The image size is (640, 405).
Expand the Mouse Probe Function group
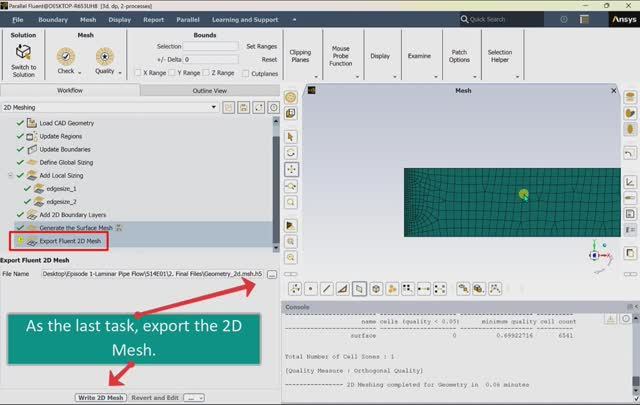[357, 77]
